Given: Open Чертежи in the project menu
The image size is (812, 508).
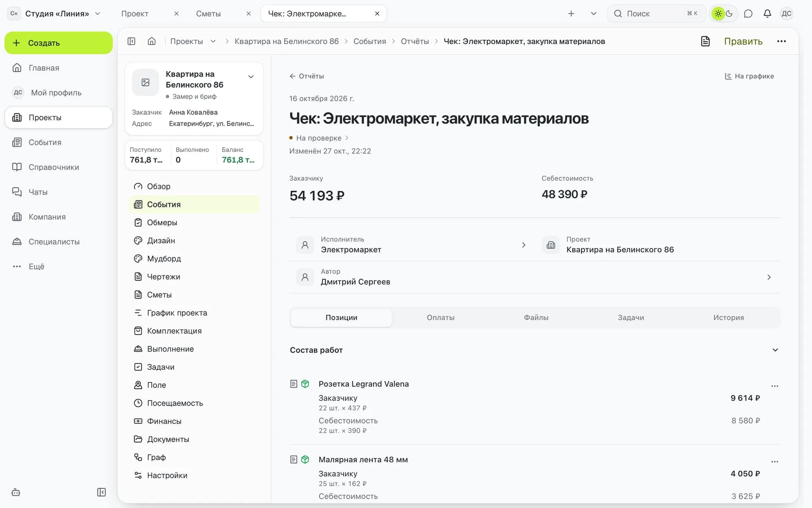Looking at the screenshot, I should [x=194, y=276].
